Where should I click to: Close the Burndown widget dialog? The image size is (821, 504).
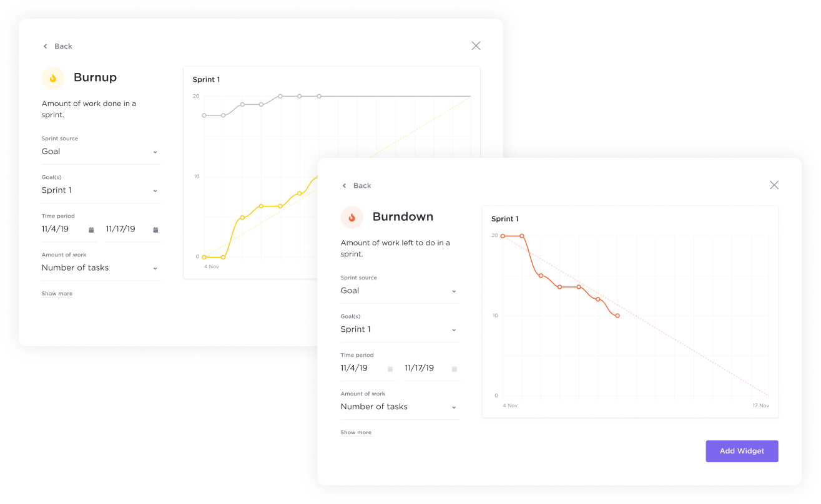click(x=774, y=185)
